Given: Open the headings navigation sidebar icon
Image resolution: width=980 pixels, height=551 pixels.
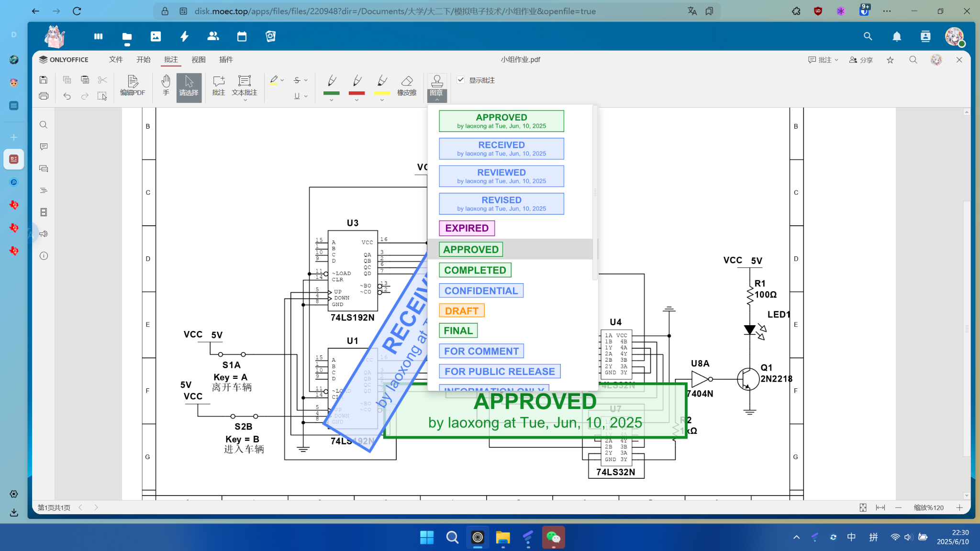Looking at the screenshot, I should point(44,190).
